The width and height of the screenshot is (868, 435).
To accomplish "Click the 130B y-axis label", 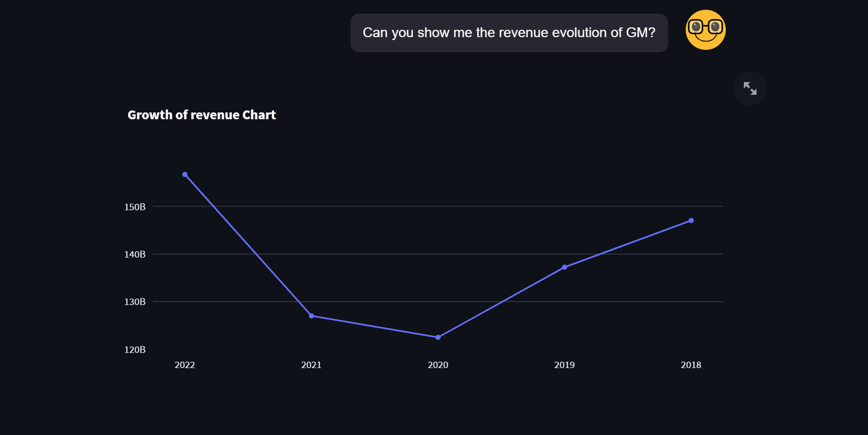I will click(135, 302).
